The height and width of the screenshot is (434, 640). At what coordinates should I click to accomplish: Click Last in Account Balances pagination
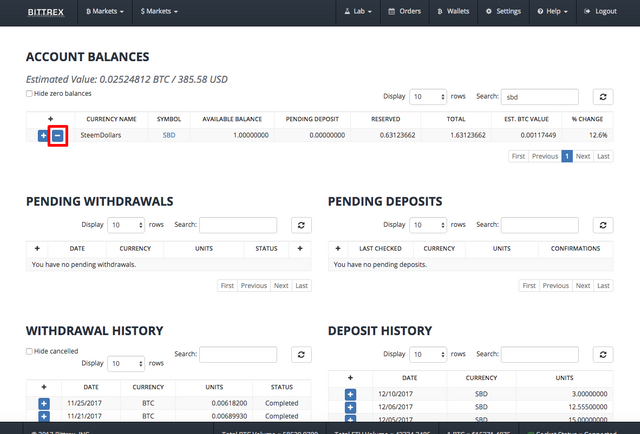tap(603, 156)
